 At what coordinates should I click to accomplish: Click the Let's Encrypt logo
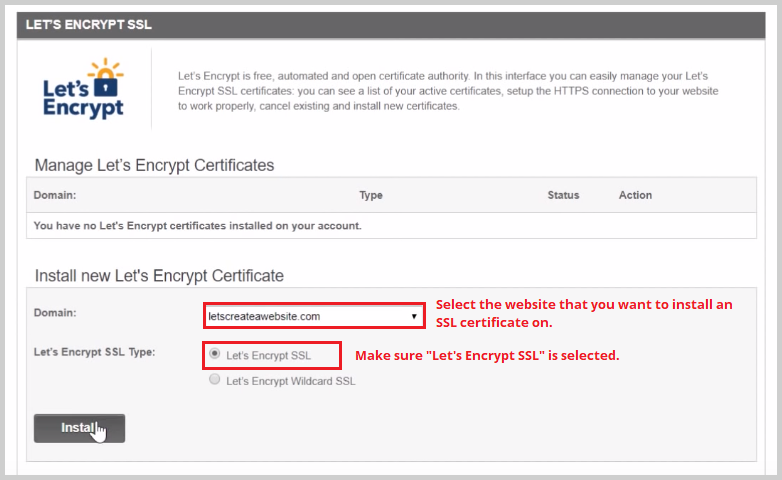[x=83, y=88]
